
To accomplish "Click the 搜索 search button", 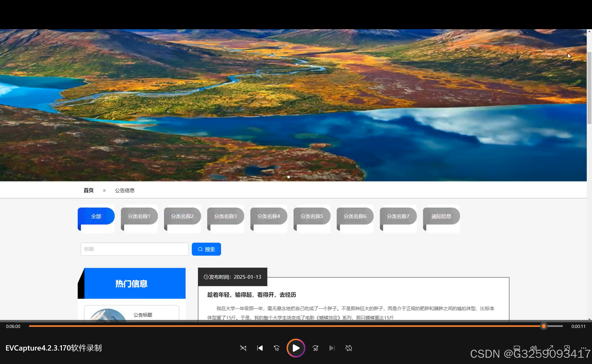I will click(206, 249).
